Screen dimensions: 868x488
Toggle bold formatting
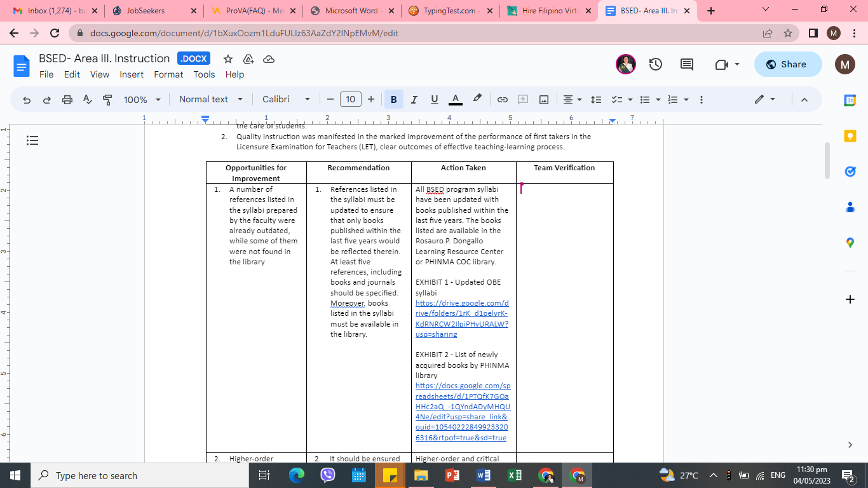click(394, 100)
